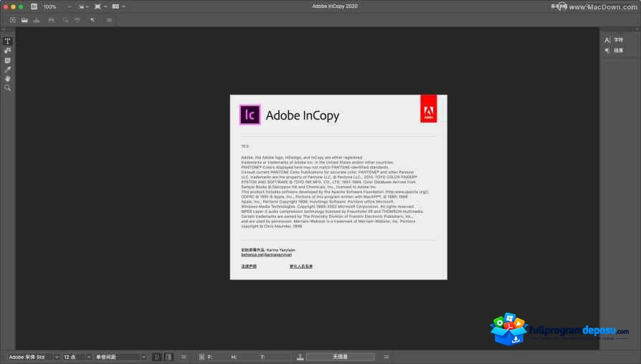The height and width of the screenshot is (364, 641).
Task: Toggle the first column view button in status bar
Action: 157,357
